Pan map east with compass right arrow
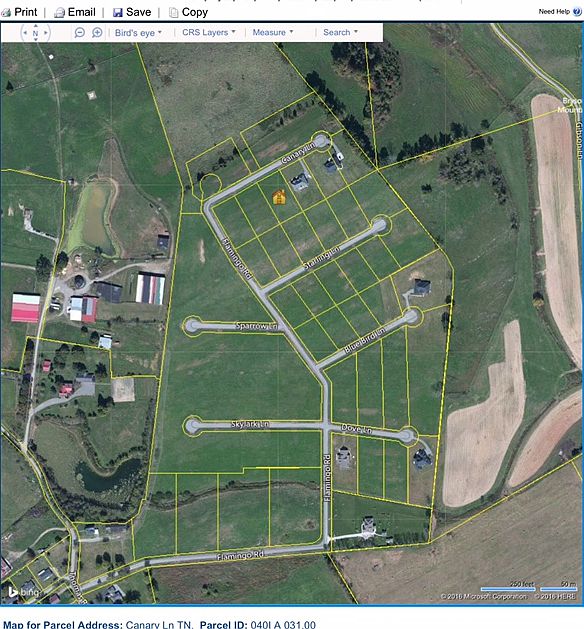584x629 pixels. pyautogui.click(x=46, y=32)
